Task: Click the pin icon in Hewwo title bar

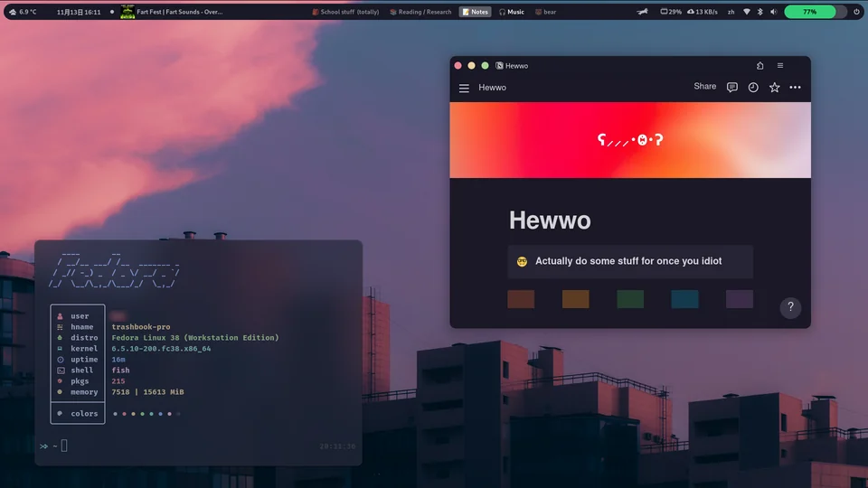Action: point(760,65)
